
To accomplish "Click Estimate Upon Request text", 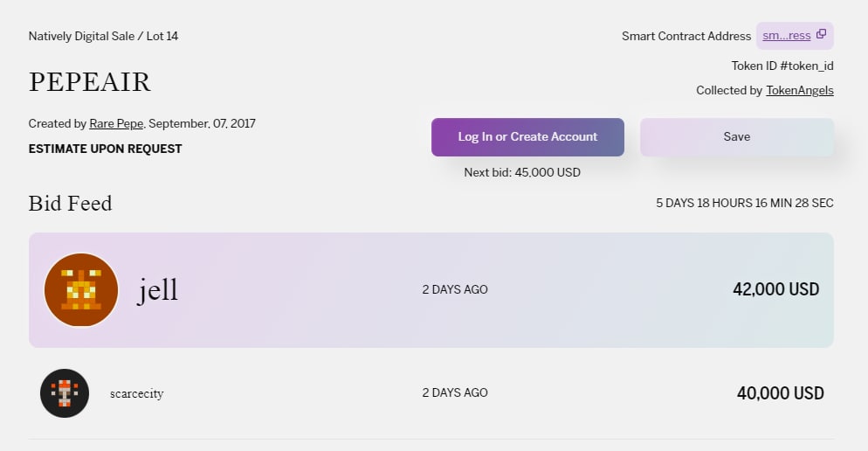I will (x=105, y=149).
